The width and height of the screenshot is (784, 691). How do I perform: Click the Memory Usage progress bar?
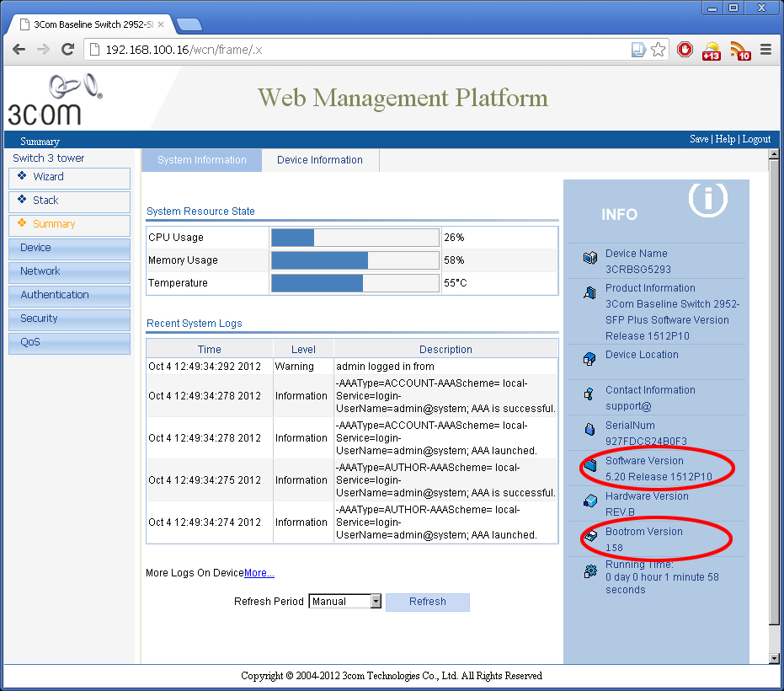tap(355, 260)
